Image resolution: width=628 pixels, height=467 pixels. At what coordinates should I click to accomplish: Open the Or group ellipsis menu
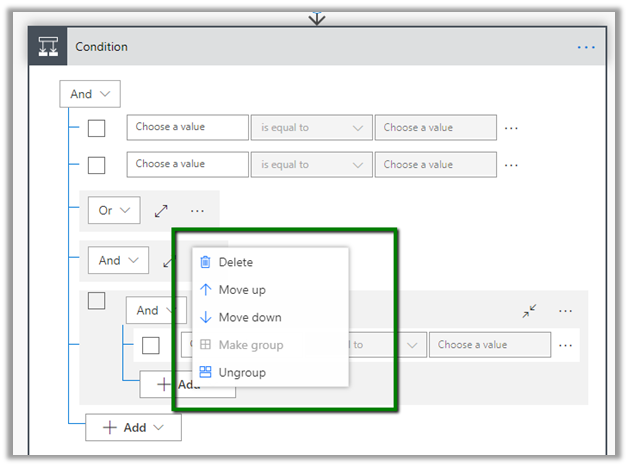(x=197, y=211)
